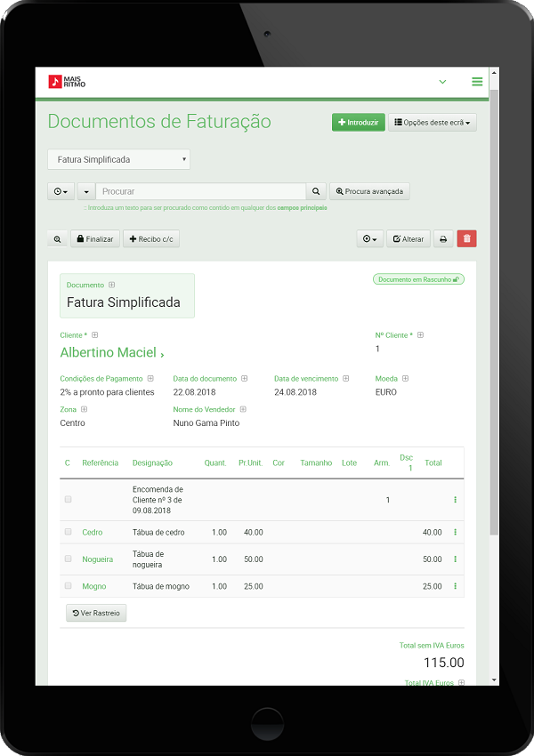The width and height of the screenshot is (534, 756).
Task: Open the hamburger menu icon
Action: coord(477,82)
